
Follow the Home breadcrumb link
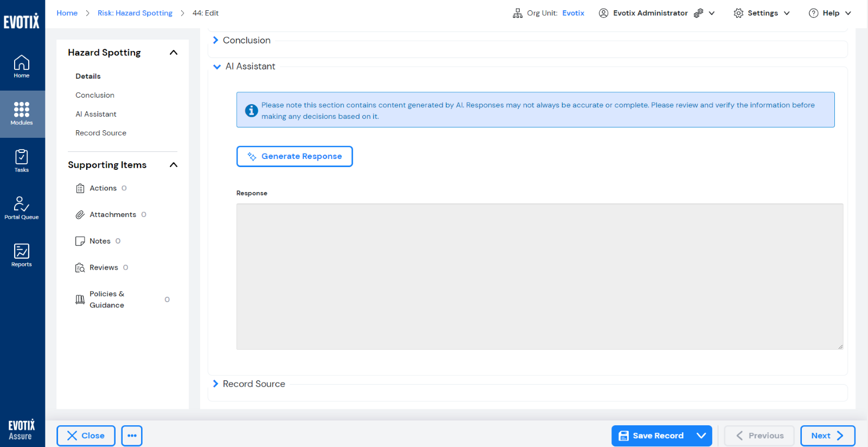click(x=67, y=13)
